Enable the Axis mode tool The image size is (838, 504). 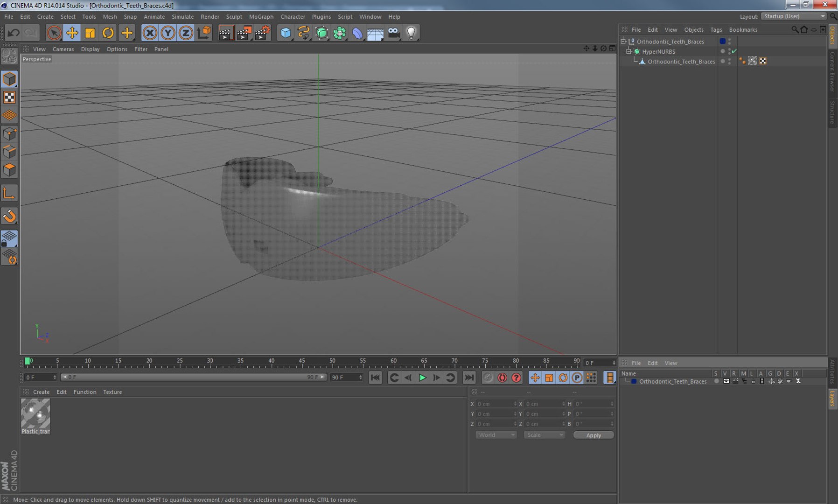tap(9, 193)
